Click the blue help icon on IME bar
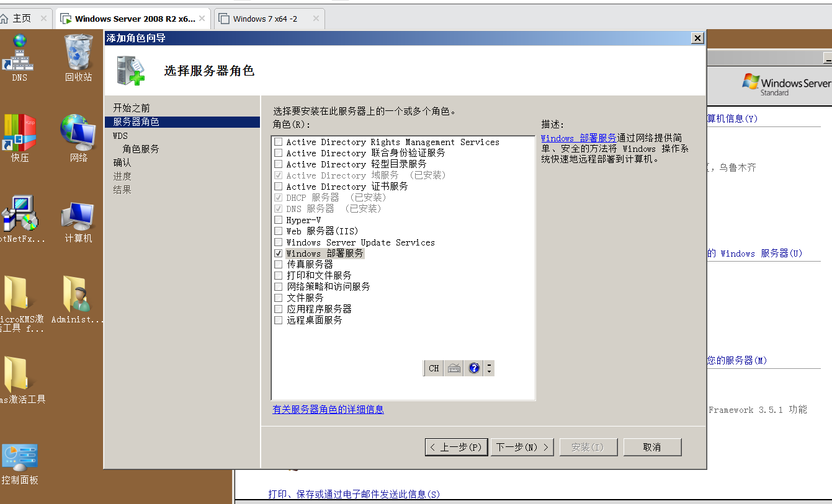 click(475, 368)
